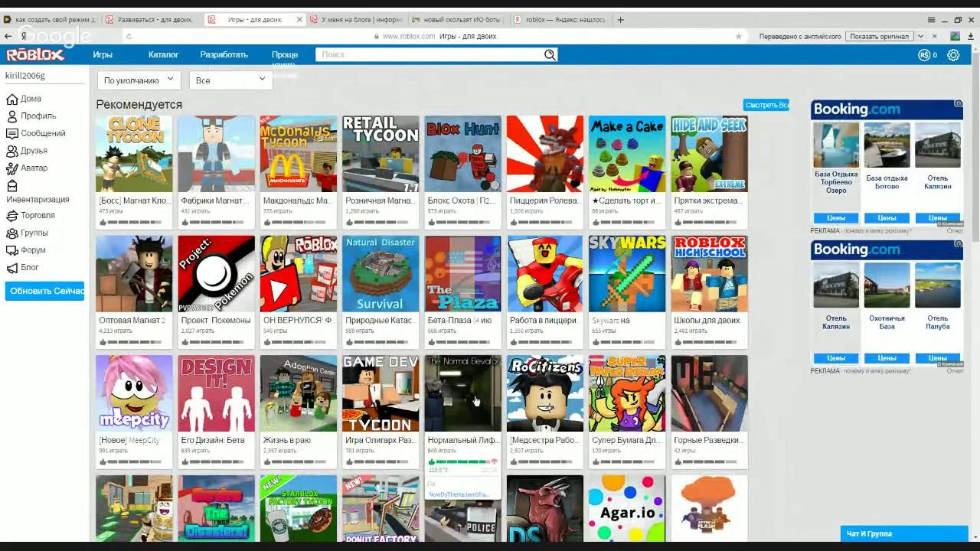Open the 'Разработать' navigation item
Image resolution: width=980 pixels, height=551 pixels.
(224, 55)
